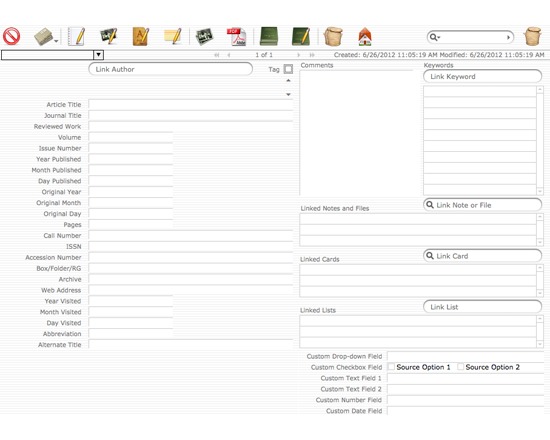Screen dimensions: 550x440
Task: Click the author list down arrow
Action: (x=288, y=94)
